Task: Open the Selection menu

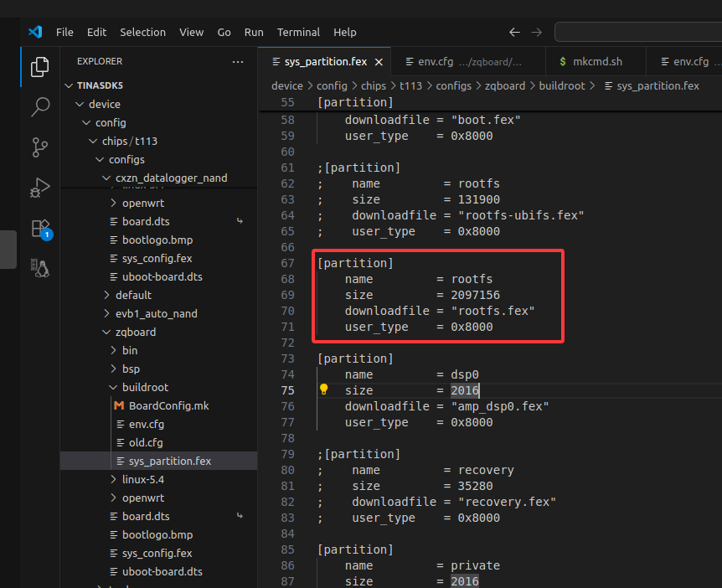Action: pyautogui.click(x=142, y=33)
